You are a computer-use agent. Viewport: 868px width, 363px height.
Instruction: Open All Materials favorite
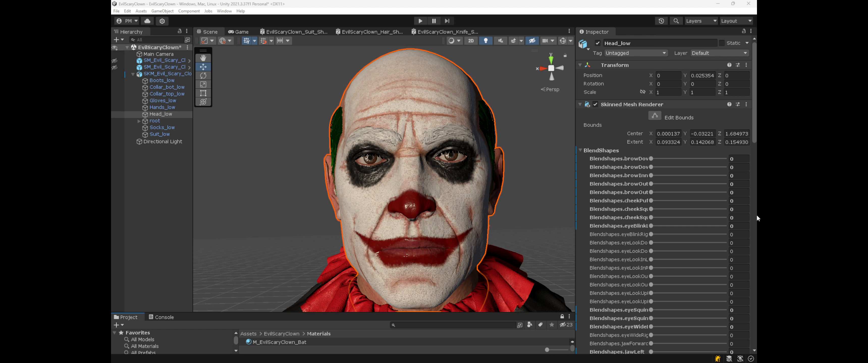145,346
